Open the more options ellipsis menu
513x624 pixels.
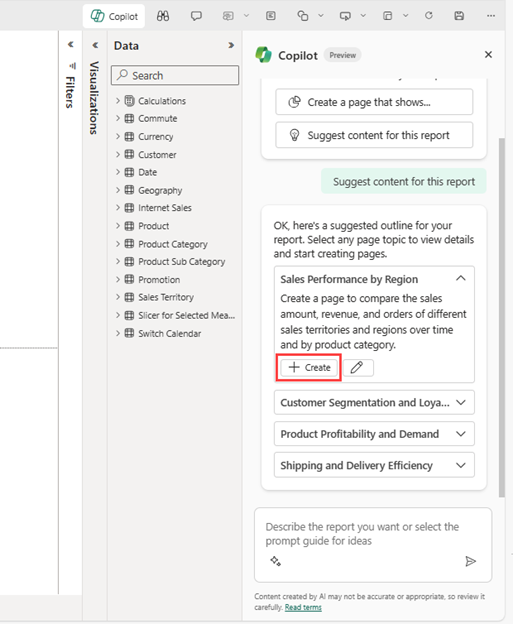(x=491, y=16)
